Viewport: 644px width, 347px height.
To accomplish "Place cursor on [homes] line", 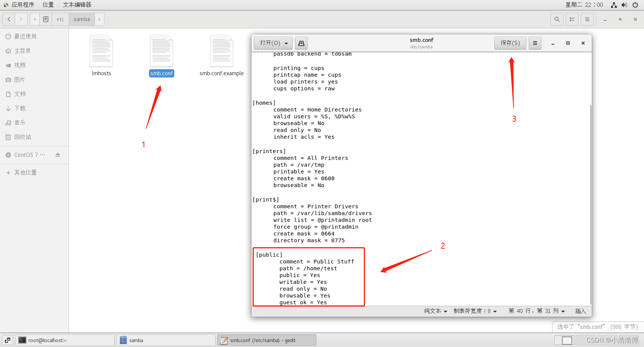I will coord(264,103).
